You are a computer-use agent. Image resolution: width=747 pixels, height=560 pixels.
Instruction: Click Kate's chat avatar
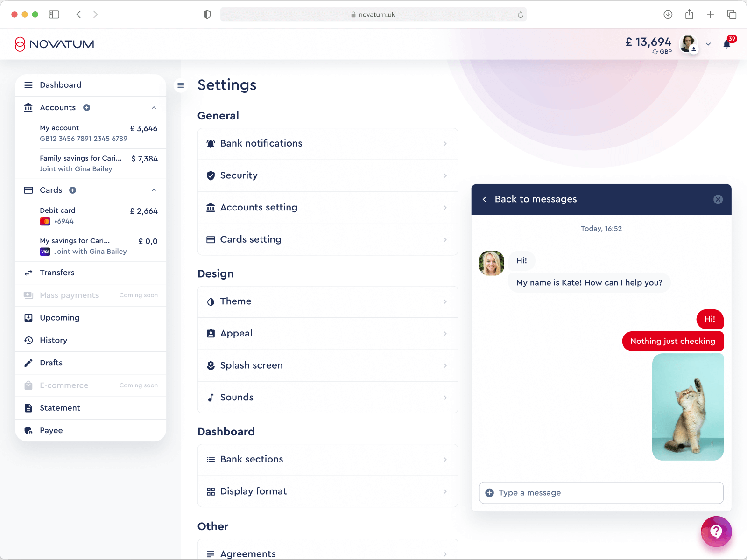(x=492, y=263)
